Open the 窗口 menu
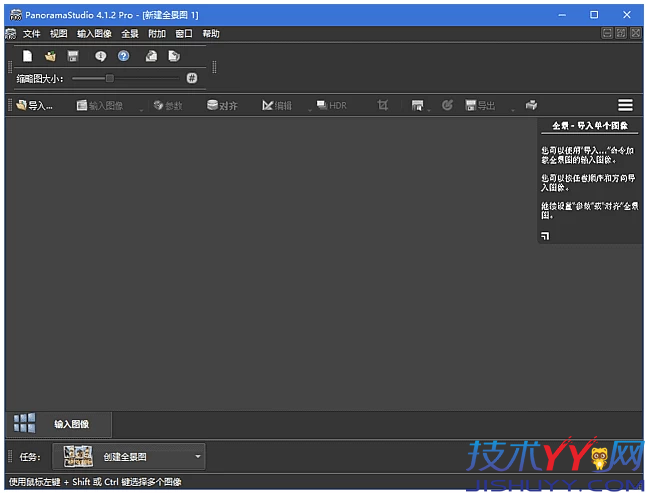The image size is (646, 493). coord(184,33)
